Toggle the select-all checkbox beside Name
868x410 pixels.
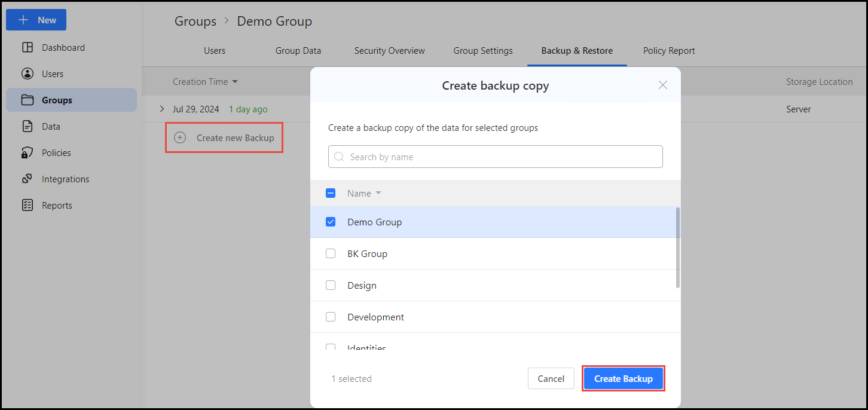pyautogui.click(x=331, y=192)
